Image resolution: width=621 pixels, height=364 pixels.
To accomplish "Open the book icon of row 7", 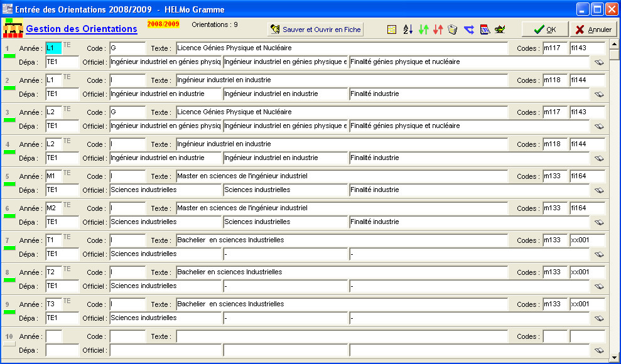I will click(599, 254).
